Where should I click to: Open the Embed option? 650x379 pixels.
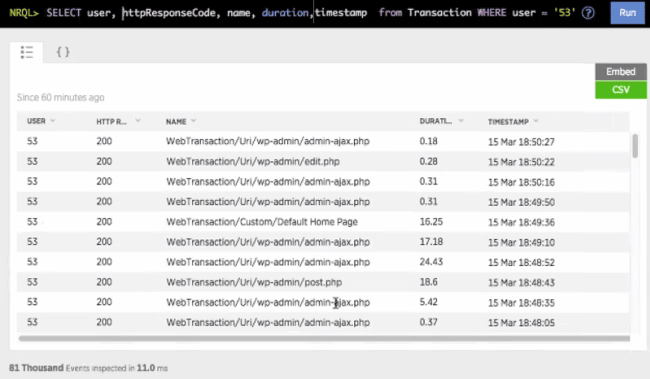point(621,72)
